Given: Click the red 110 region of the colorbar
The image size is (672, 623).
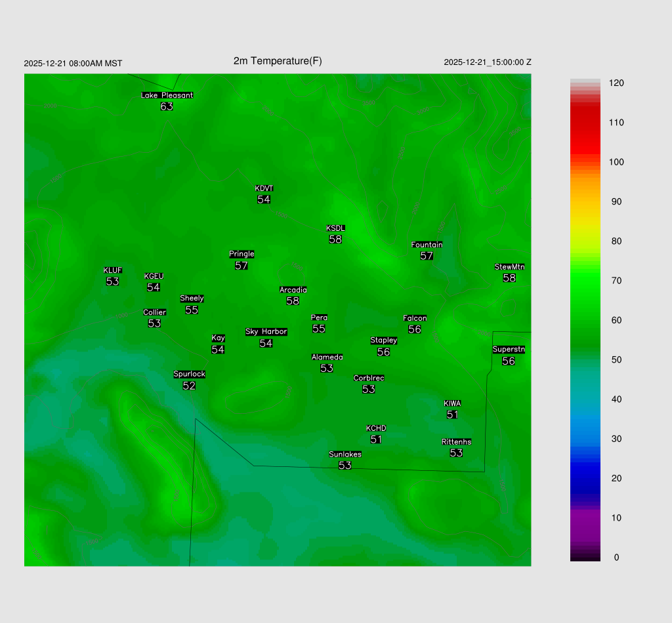Looking at the screenshot, I should (x=585, y=123).
